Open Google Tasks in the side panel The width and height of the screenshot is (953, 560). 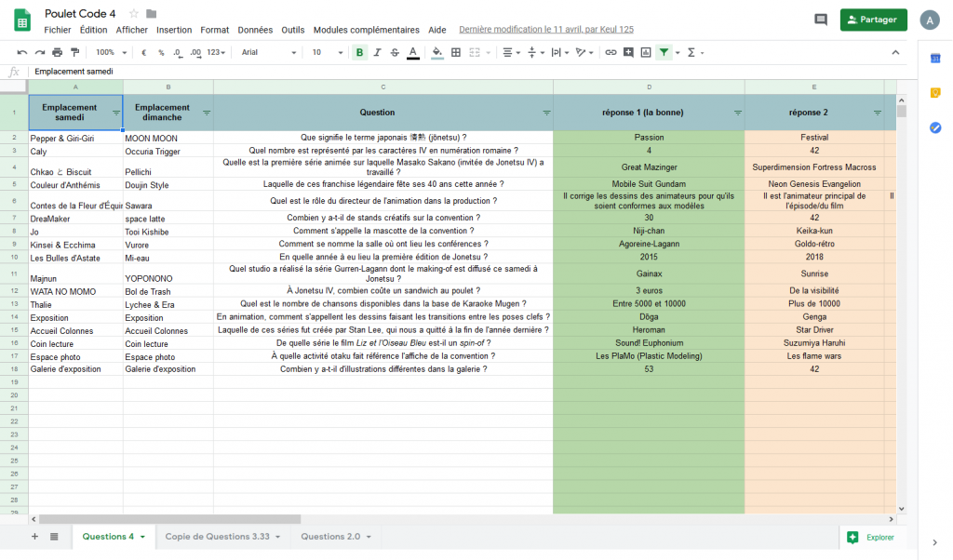[x=935, y=127]
